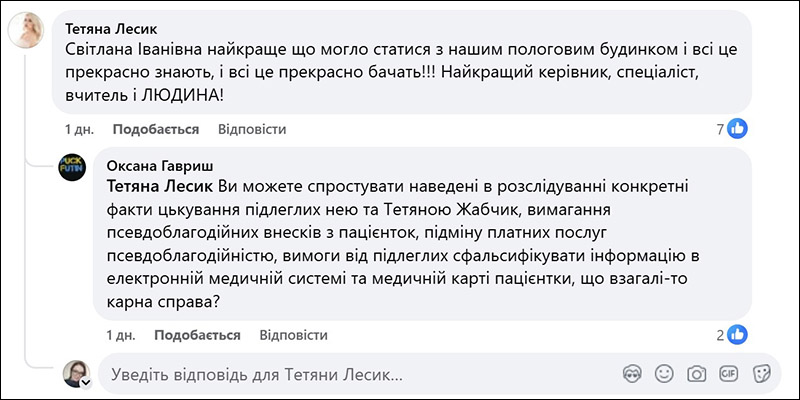This screenshot has width=800, height=400.
Task: Open Оксана Гавриш's profile avatar
Action: point(72,167)
